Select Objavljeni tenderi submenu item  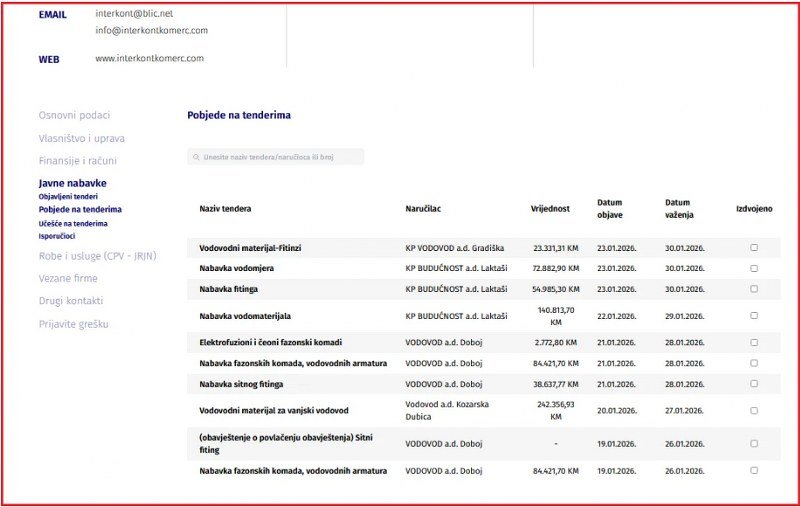(x=75, y=197)
